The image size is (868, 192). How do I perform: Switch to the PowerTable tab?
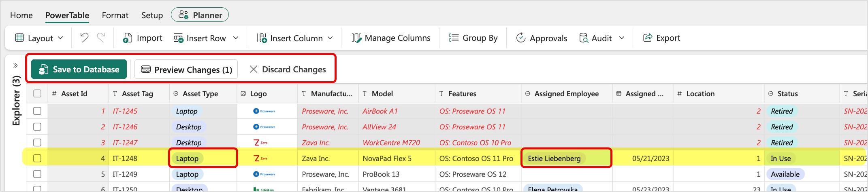67,15
